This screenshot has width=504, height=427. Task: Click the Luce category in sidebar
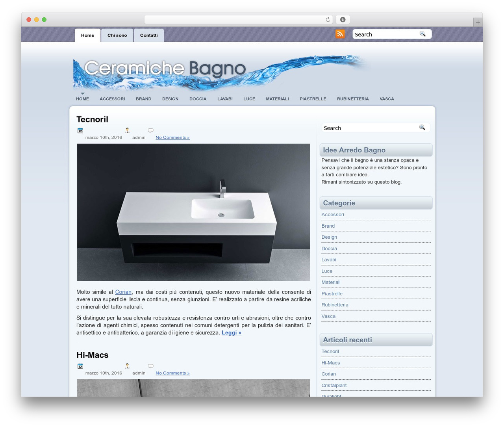(x=327, y=271)
